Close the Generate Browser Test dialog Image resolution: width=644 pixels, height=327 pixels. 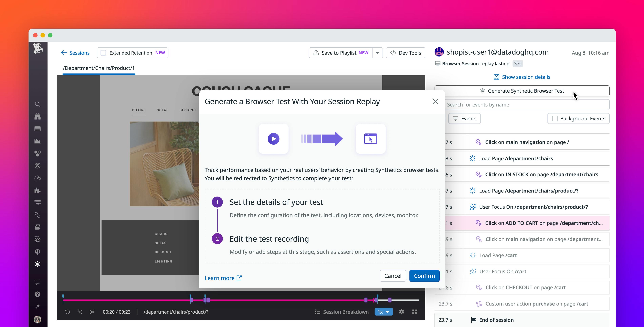point(436,101)
